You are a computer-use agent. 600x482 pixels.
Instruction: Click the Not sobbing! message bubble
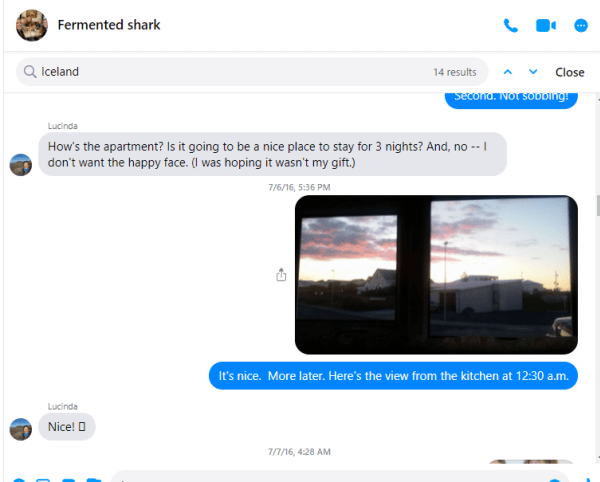pos(511,100)
